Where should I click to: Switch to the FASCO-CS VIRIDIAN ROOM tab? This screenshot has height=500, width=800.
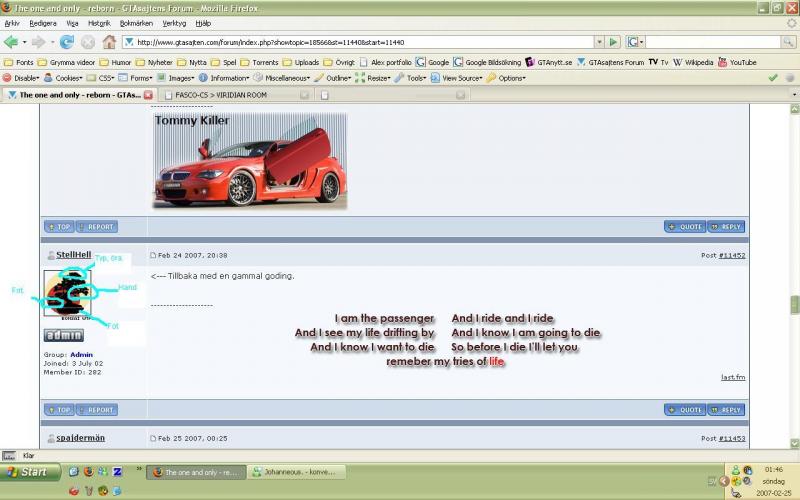point(231,95)
